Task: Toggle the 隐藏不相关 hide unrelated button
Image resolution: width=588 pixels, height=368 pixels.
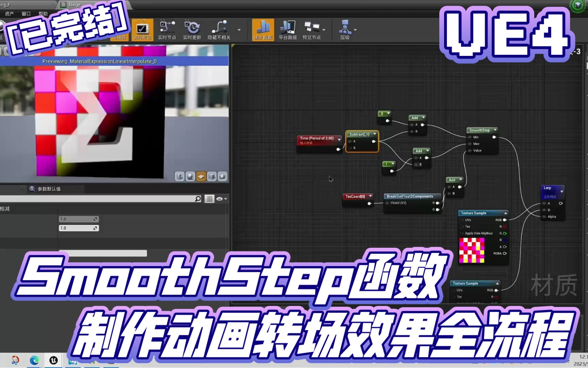Action: click(219, 30)
